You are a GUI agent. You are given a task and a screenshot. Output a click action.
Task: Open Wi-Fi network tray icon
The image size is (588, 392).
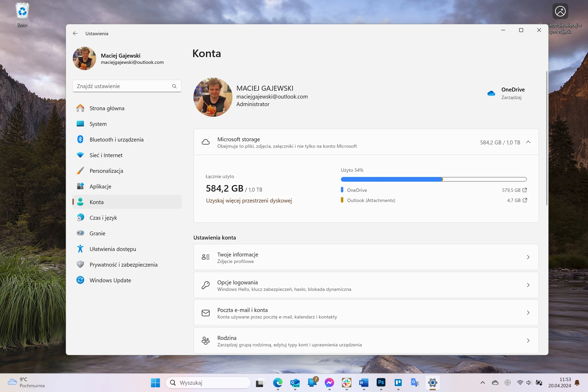coord(520,383)
